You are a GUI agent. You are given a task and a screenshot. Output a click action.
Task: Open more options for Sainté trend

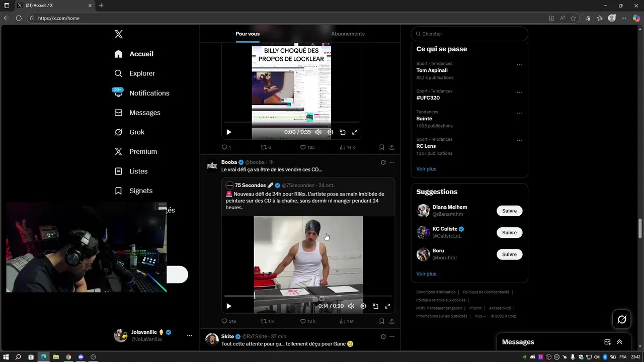(519, 113)
